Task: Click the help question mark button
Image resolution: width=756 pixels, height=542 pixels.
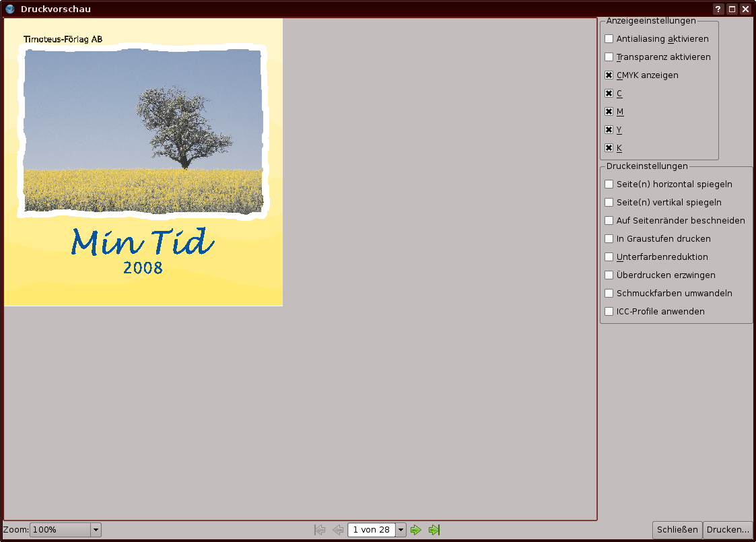Action: (x=718, y=9)
